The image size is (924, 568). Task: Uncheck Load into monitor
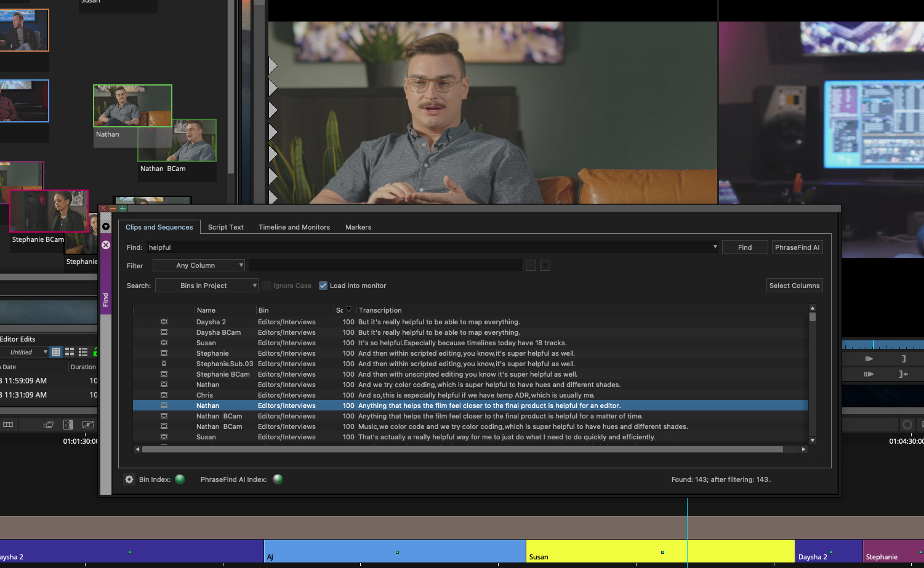coord(323,286)
